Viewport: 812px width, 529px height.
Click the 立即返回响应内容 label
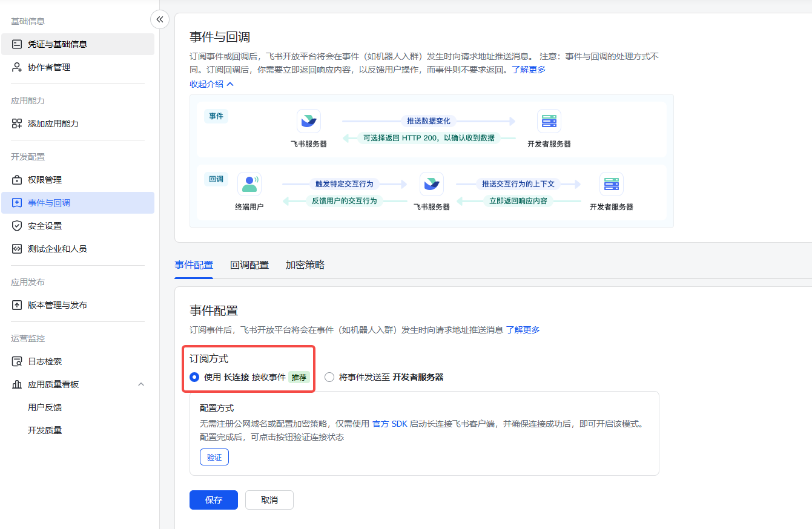[x=518, y=201]
